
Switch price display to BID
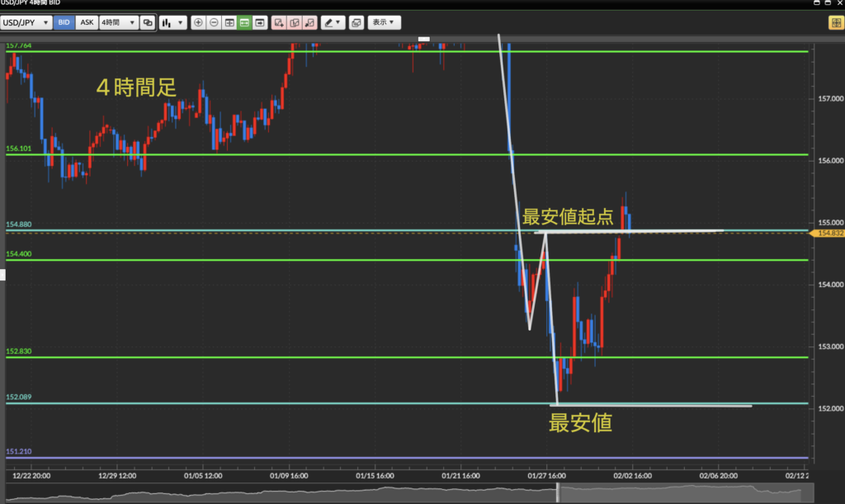tap(64, 23)
